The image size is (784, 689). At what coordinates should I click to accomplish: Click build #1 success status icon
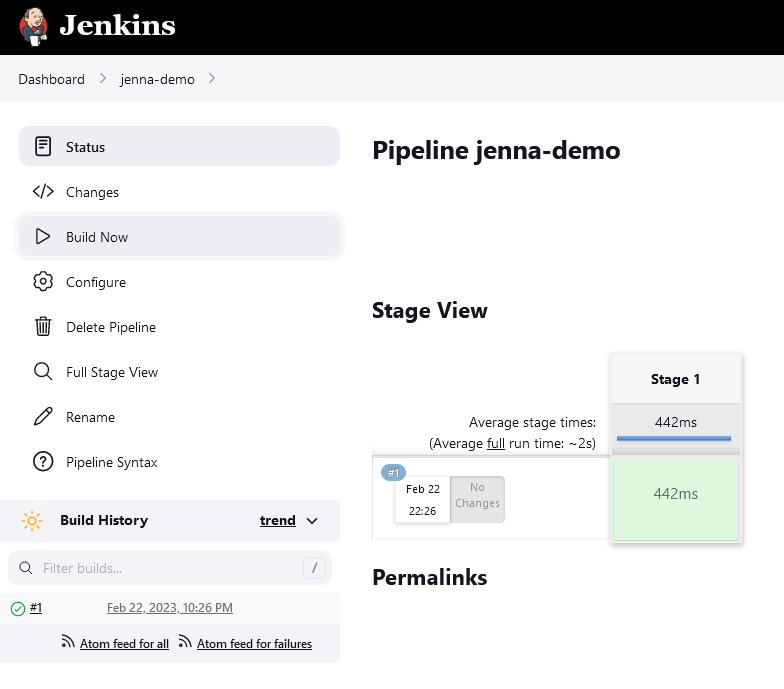coord(18,608)
